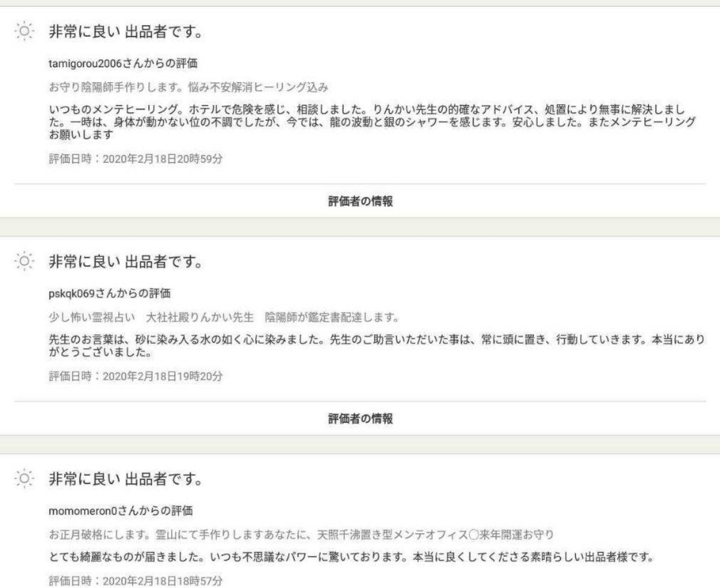720x588 pixels.
Task: Click sun rating icon for momomeron0's review
Action: [x=24, y=480]
